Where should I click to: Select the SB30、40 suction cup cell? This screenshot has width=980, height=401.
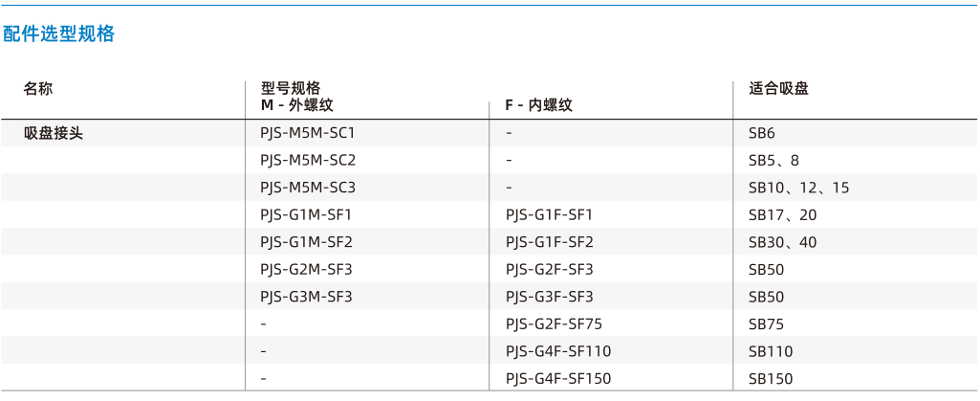point(782,242)
